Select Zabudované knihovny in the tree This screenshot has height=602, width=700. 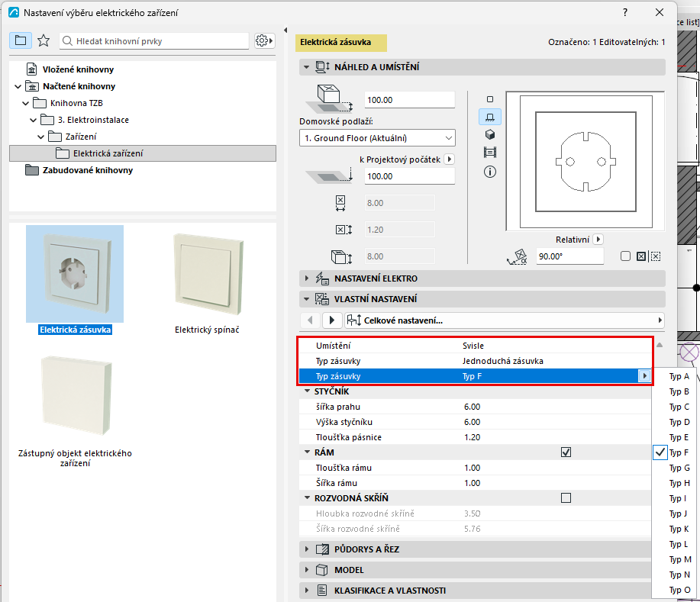(88, 170)
